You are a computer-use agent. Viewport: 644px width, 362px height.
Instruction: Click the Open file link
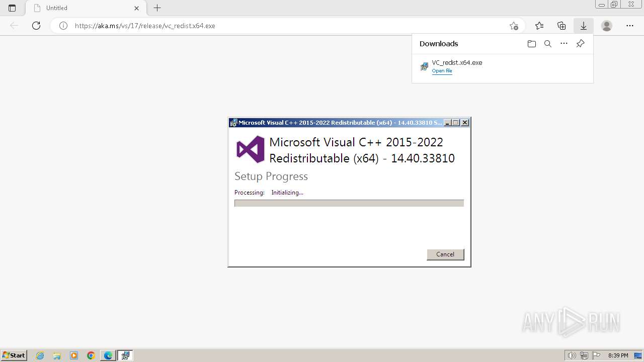click(442, 71)
